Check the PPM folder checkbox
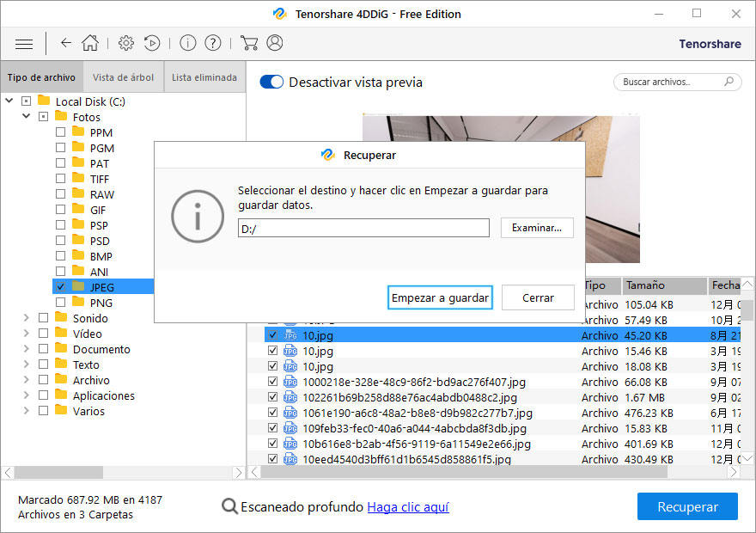Image resolution: width=756 pixels, height=533 pixels. 60,132
